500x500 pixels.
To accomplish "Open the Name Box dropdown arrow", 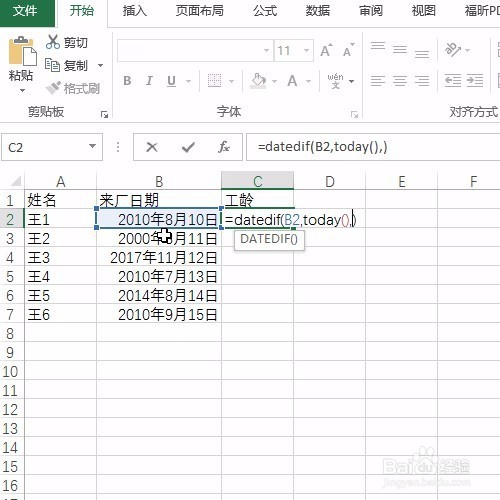I will (92, 146).
